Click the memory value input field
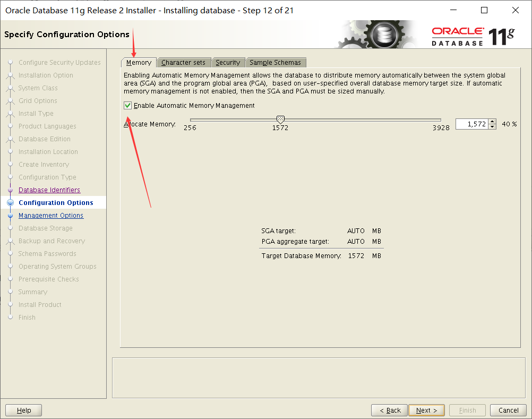 click(x=472, y=124)
